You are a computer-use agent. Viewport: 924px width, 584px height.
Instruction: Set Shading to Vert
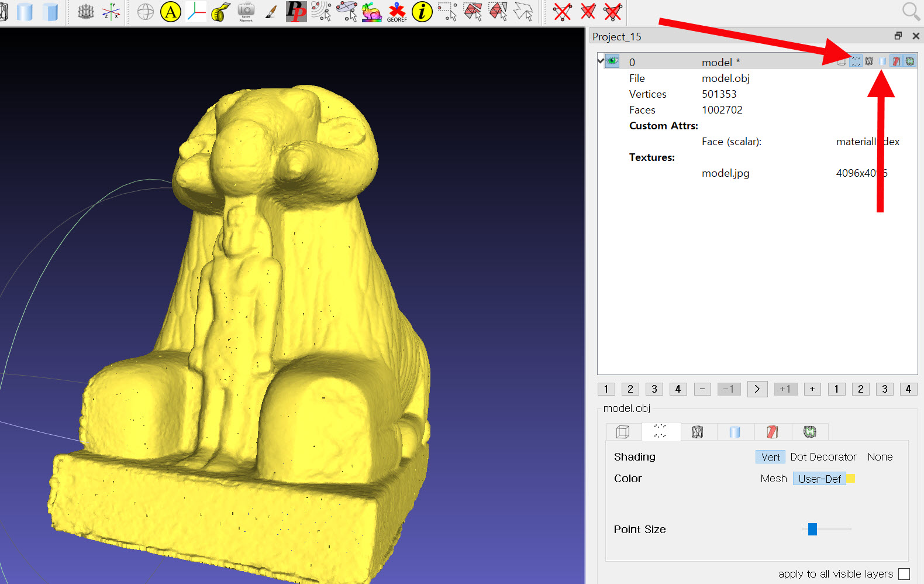(770, 457)
